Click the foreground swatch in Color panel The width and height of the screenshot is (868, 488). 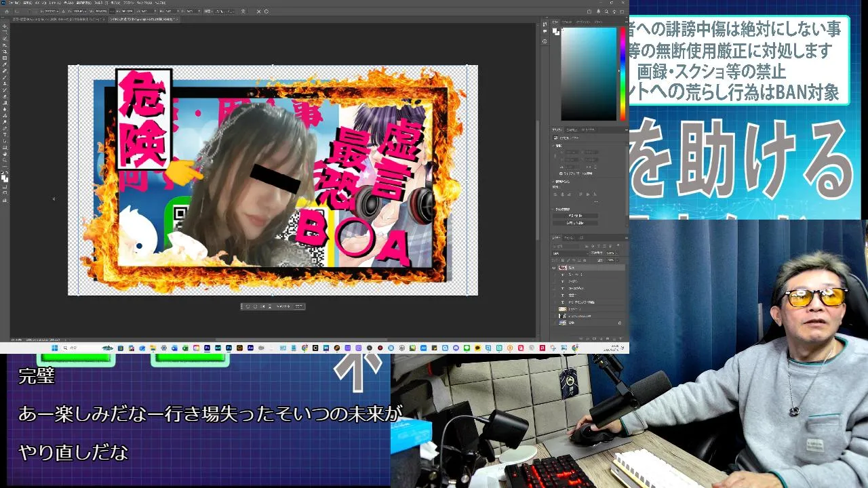(554, 30)
